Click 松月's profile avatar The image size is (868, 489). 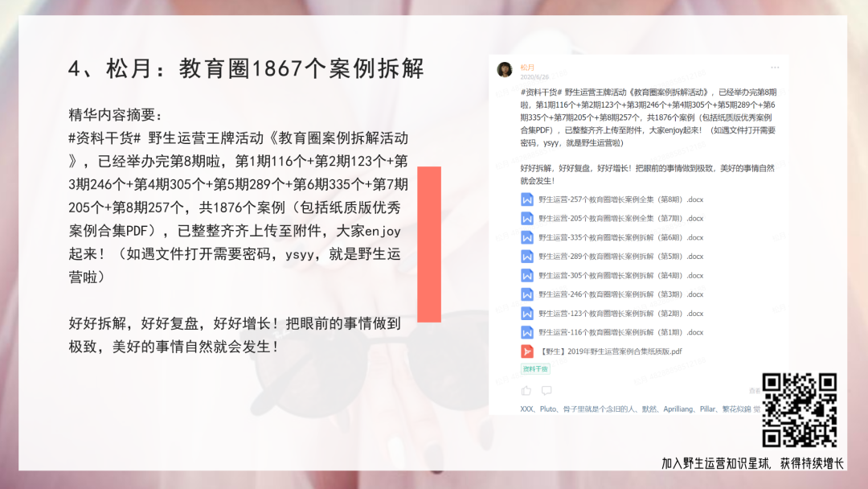pos(505,70)
